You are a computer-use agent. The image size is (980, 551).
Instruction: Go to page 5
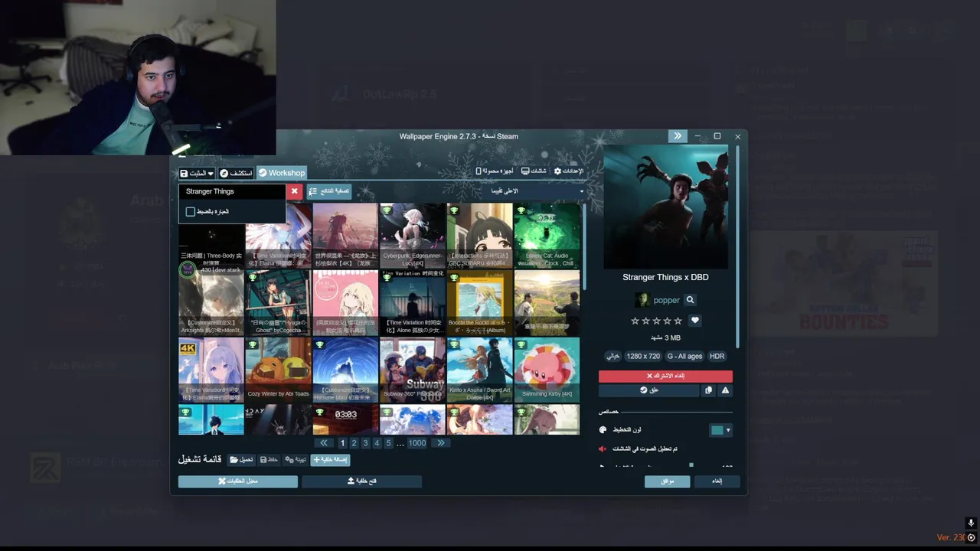click(388, 443)
